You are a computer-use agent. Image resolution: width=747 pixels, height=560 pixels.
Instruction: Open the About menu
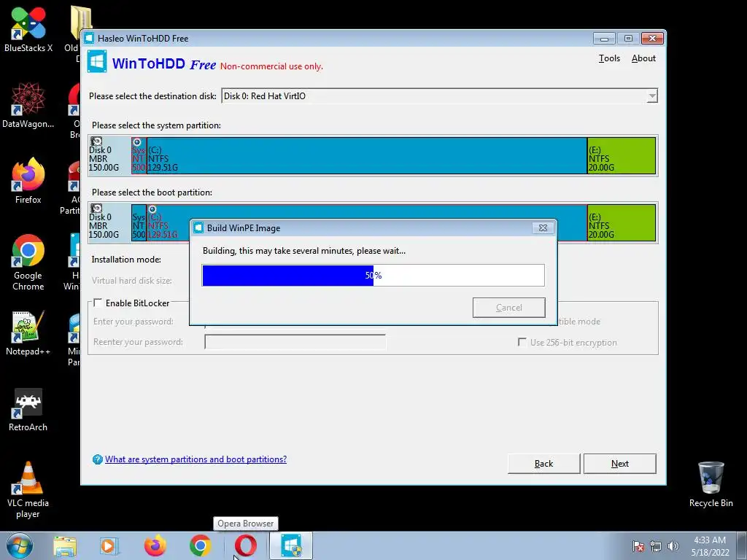(643, 58)
